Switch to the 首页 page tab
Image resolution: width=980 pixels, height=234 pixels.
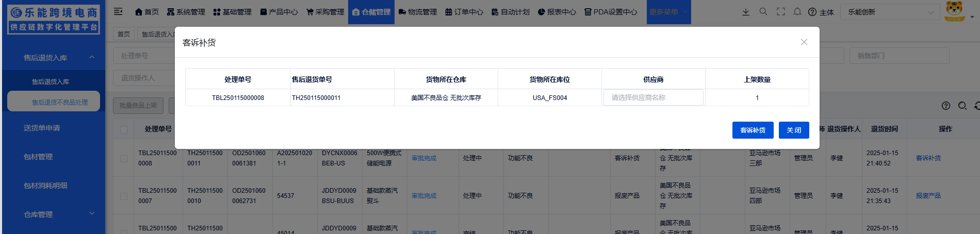pos(124,34)
